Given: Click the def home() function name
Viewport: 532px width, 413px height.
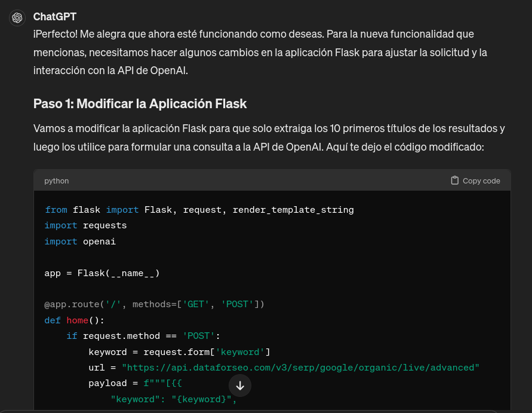Looking at the screenshot, I should [77, 320].
